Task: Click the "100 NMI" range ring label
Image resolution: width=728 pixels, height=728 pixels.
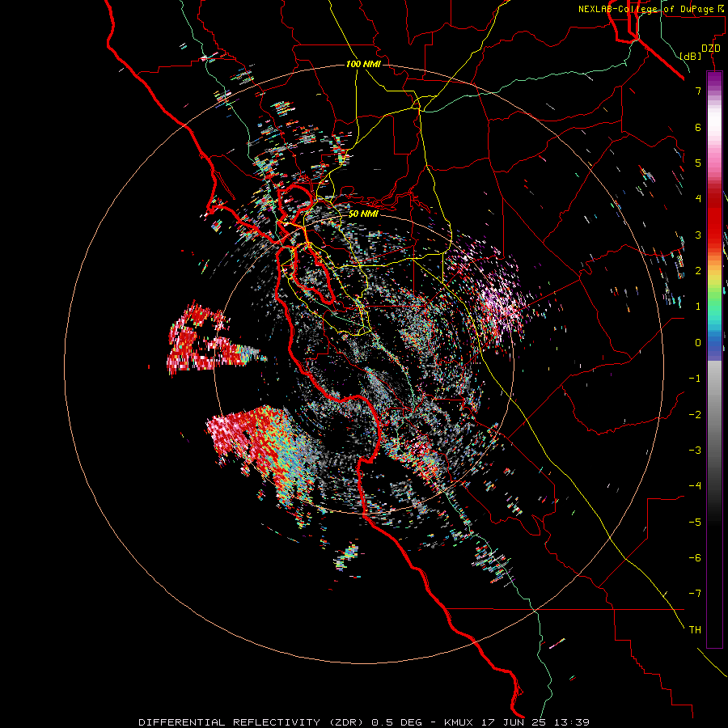Action: [363, 64]
